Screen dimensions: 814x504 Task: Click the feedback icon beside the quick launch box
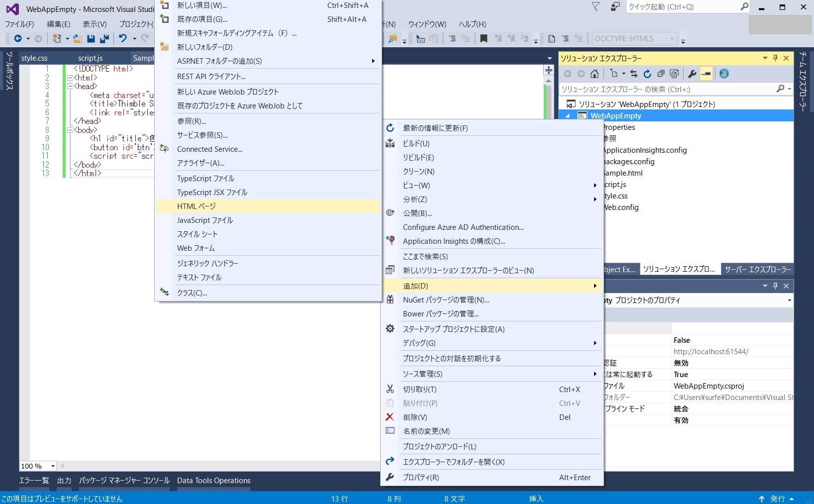615,6
